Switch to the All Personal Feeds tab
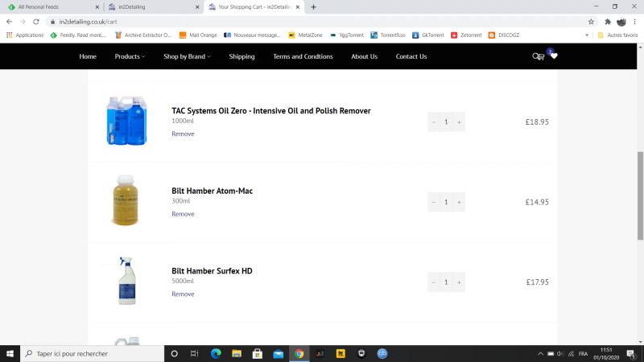 pyautogui.click(x=48, y=7)
